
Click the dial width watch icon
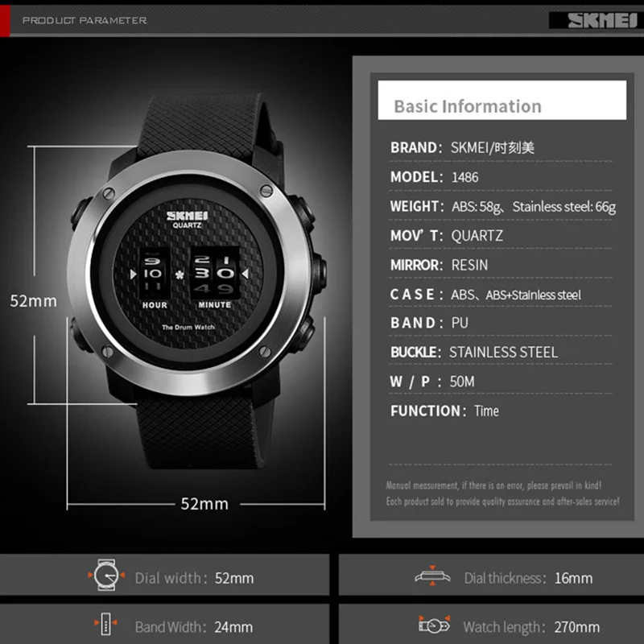point(106,575)
